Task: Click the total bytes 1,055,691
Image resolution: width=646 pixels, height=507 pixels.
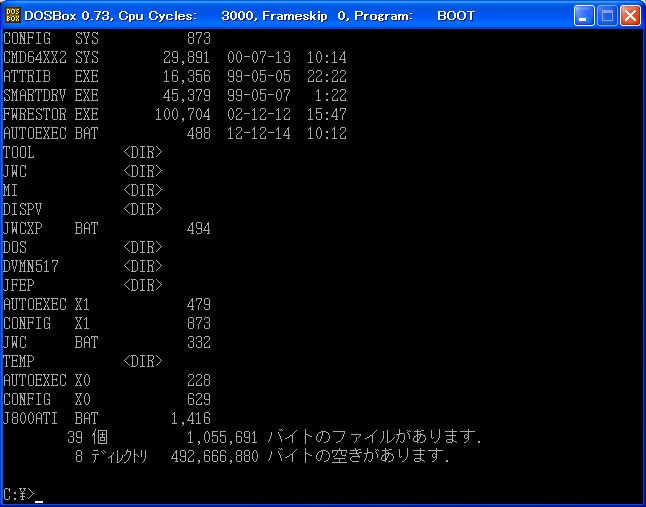Action: pos(222,437)
